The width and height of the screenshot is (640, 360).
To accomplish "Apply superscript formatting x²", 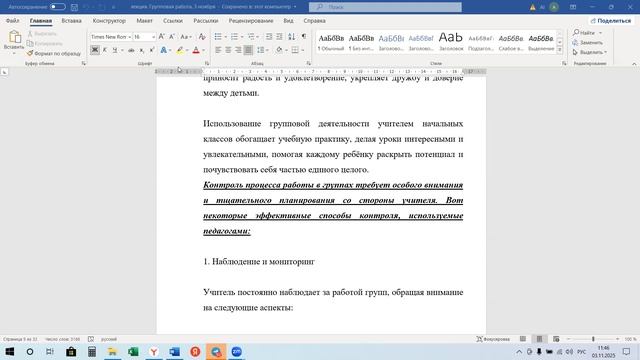I will pos(151,50).
